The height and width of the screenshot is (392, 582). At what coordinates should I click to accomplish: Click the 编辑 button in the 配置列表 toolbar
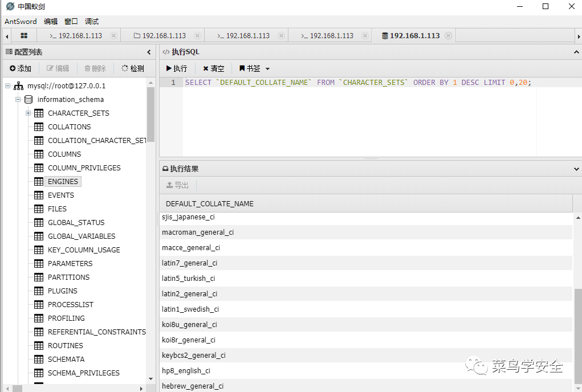[58, 68]
